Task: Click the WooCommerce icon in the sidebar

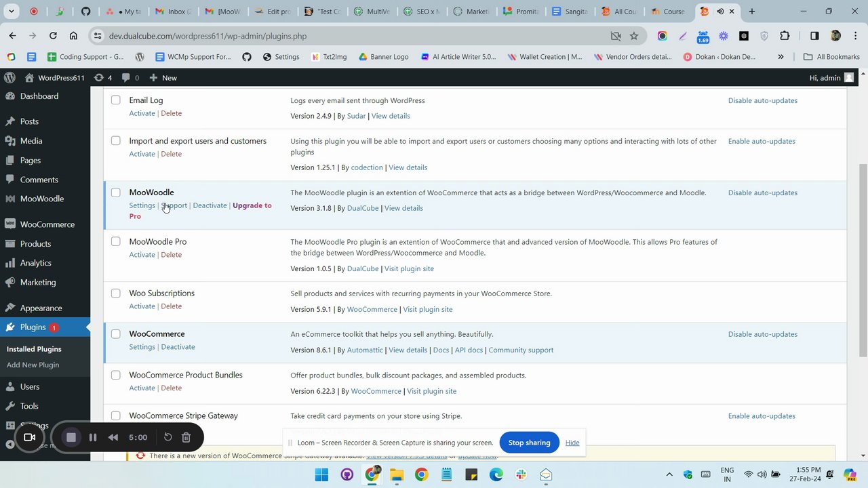Action: pyautogui.click(x=10, y=224)
